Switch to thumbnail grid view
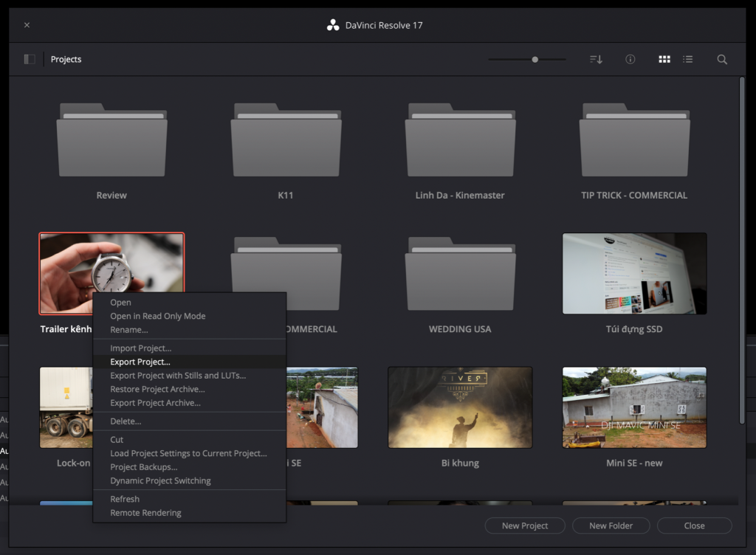This screenshot has width=756, height=555. pos(664,59)
